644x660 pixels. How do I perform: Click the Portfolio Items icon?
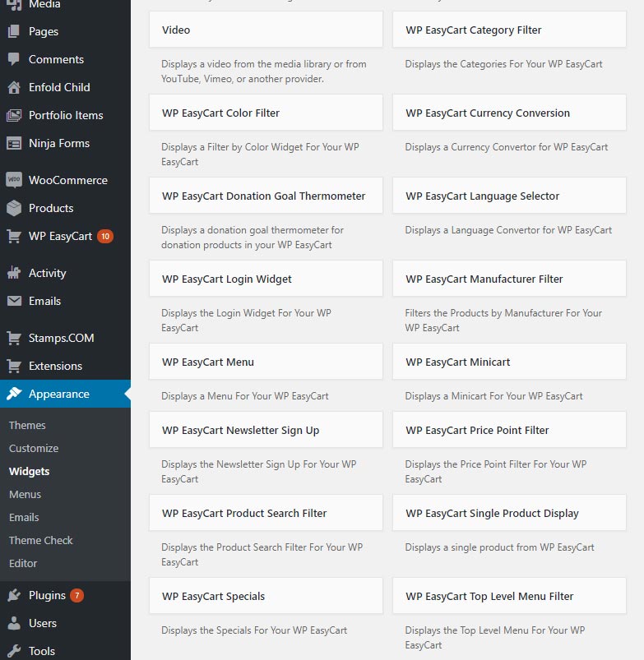(14, 115)
